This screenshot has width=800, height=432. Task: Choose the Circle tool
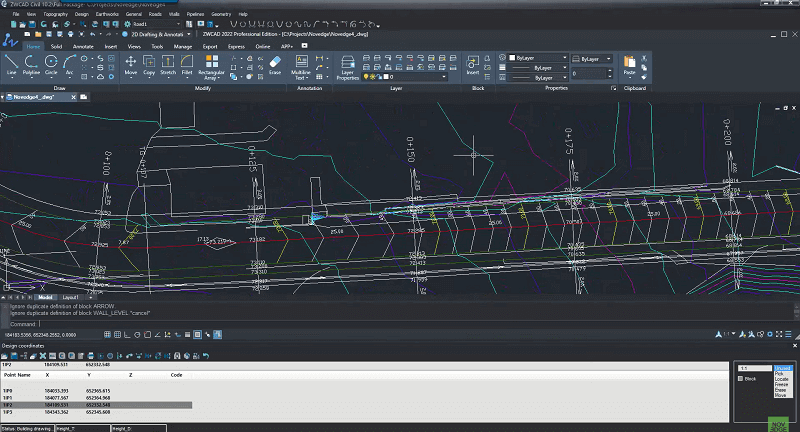(51, 65)
